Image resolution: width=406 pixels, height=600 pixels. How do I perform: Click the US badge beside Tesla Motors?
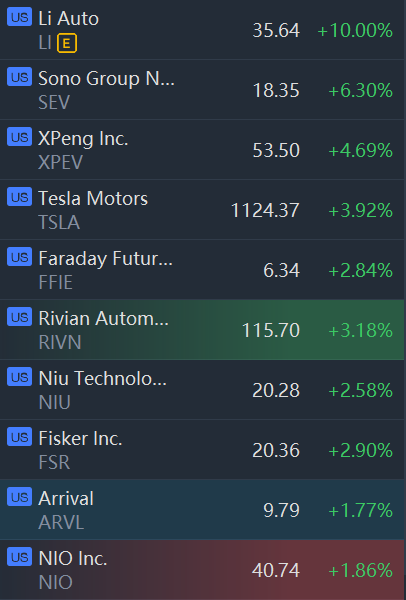19,197
